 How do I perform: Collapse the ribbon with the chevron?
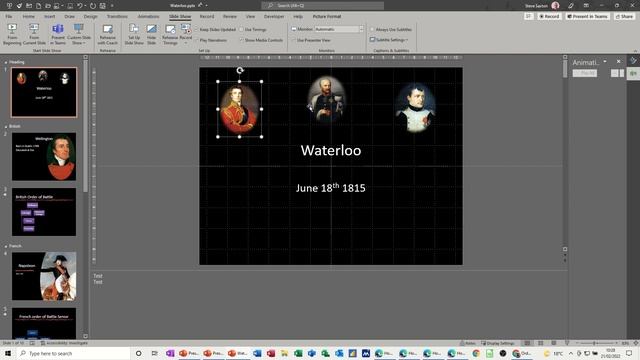click(x=635, y=51)
